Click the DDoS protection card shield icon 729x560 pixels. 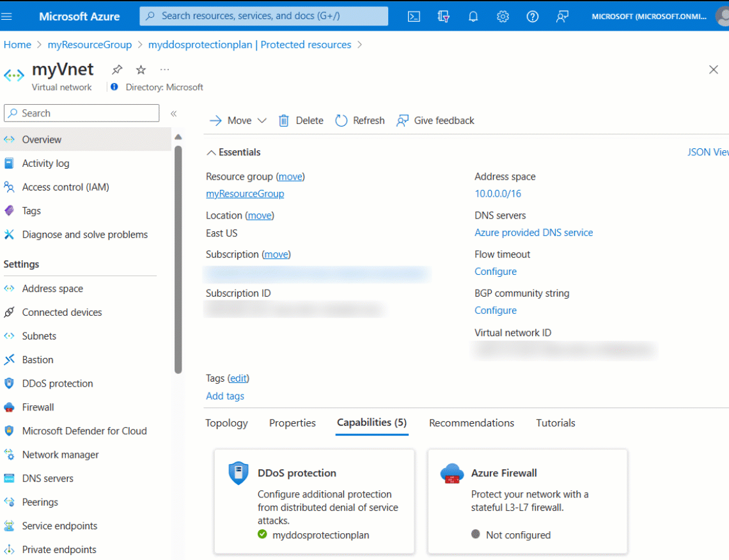tap(239, 473)
